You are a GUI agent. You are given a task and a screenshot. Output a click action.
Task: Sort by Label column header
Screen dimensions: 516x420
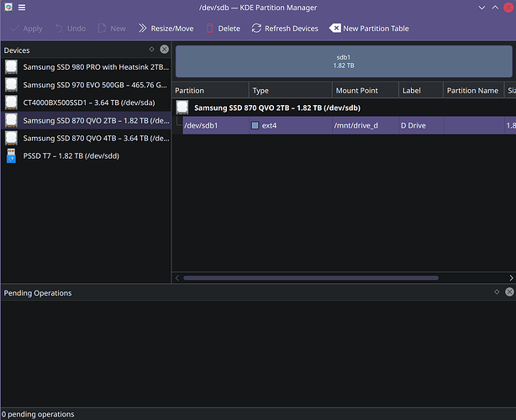point(421,91)
